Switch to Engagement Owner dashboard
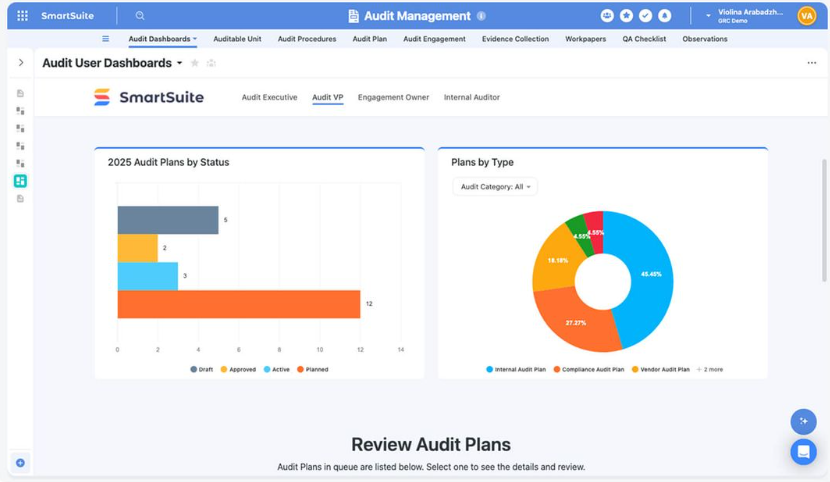The width and height of the screenshot is (830, 482). click(x=393, y=97)
